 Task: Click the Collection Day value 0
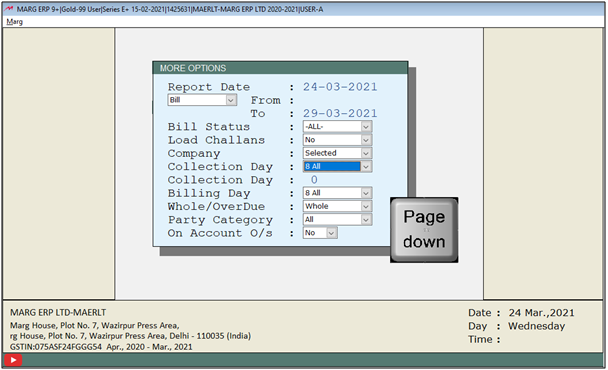[x=314, y=180]
